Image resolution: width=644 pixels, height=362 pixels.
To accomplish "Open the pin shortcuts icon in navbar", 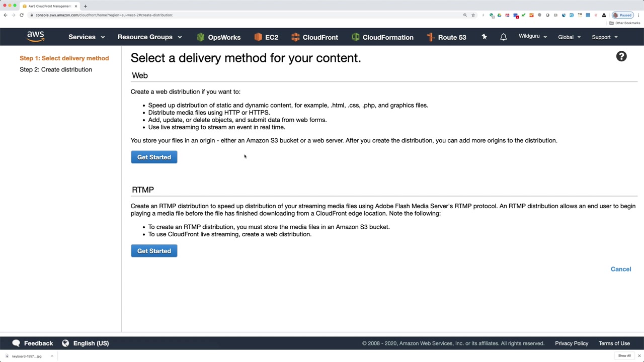I will 484,37.
